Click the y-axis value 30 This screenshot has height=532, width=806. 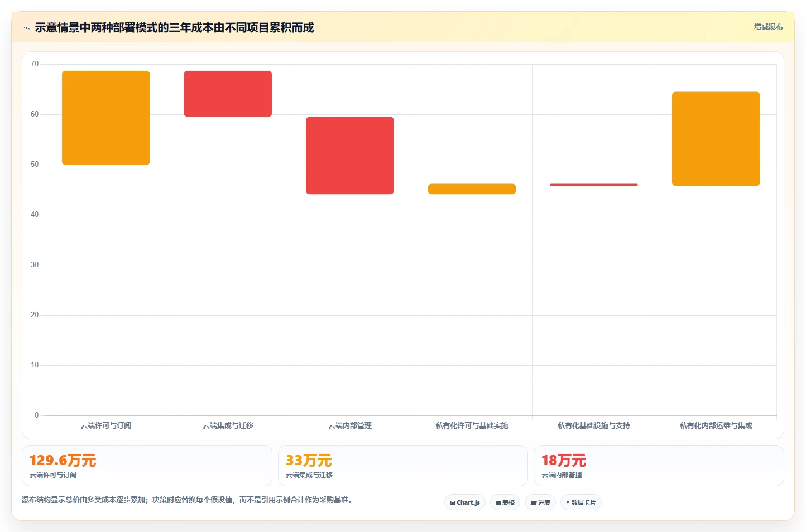[x=35, y=265]
